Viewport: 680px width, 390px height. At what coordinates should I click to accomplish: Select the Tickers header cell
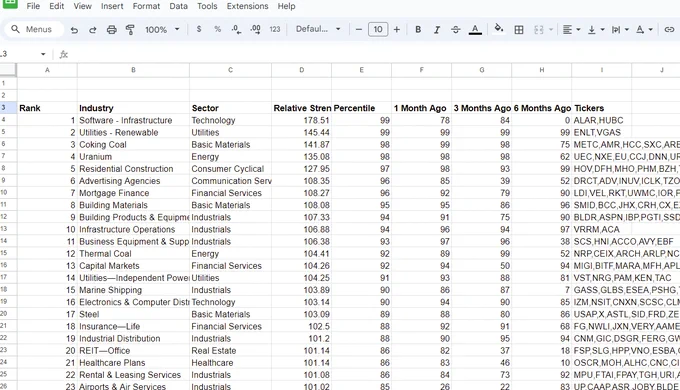[x=602, y=108]
